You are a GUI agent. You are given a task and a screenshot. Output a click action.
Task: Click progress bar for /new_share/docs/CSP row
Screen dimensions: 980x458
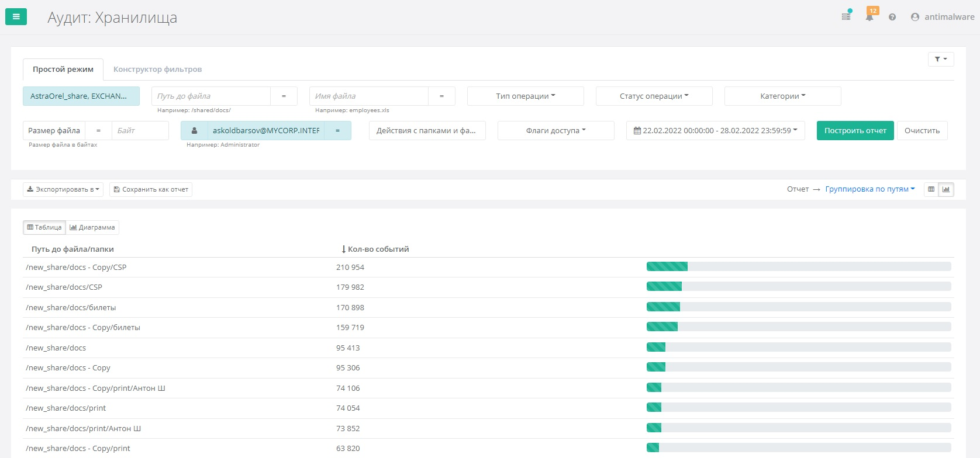click(798, 287)
